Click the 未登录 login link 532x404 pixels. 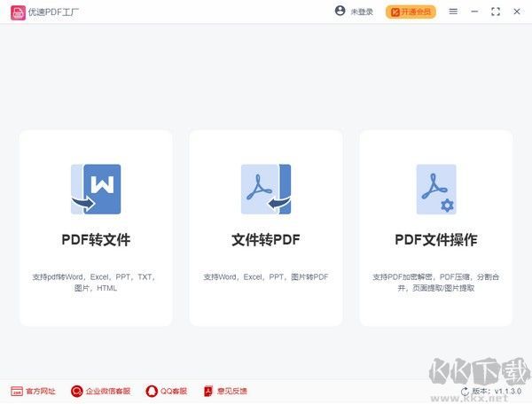[362, 12]
